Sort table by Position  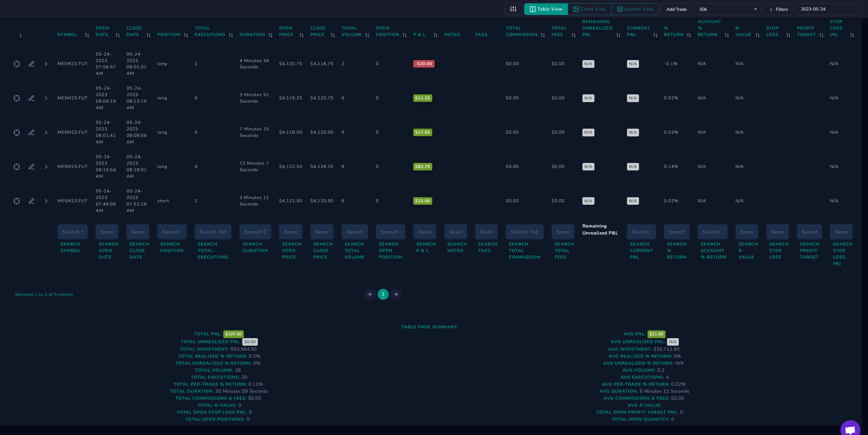186,35
